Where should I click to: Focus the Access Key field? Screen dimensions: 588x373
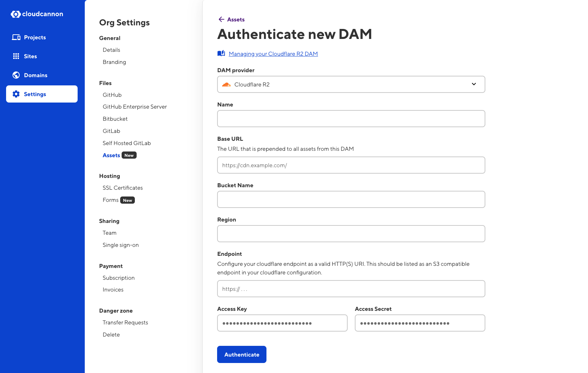coord(282,323)
